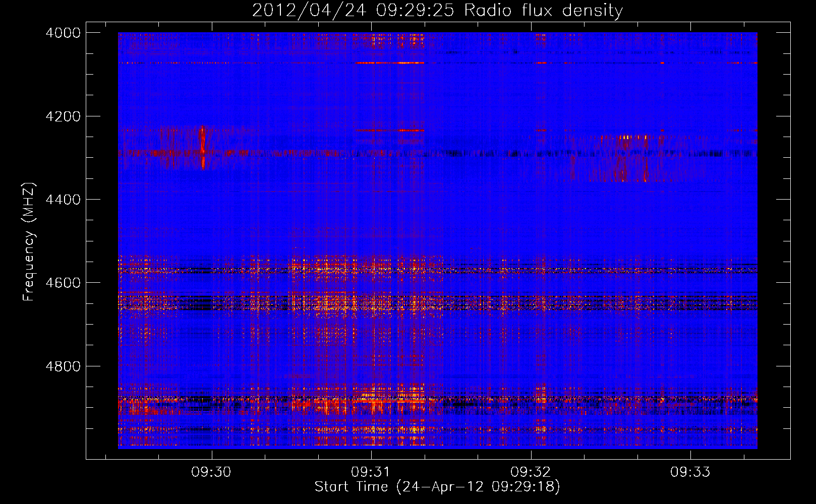Click the 09:30 time tick label
This screenshot has width=816, height=504.
pyautogui.click(x=211, y=472)
